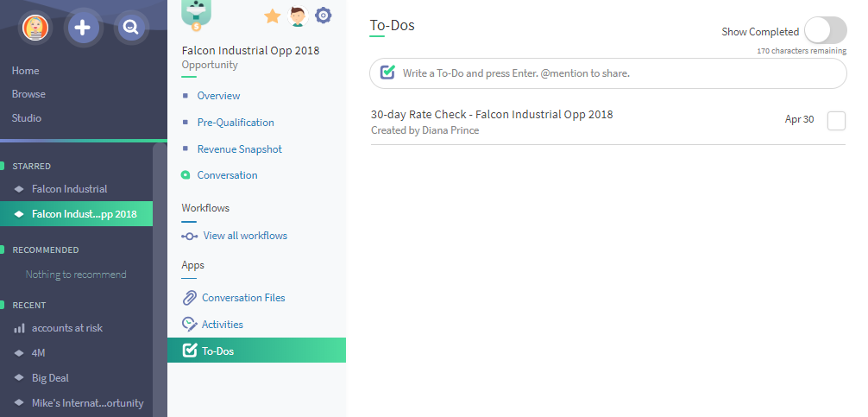Image resolution: width=868 pixels, height=417 pixels.
Task: Click View all workflows
Action: coord(245,236)
